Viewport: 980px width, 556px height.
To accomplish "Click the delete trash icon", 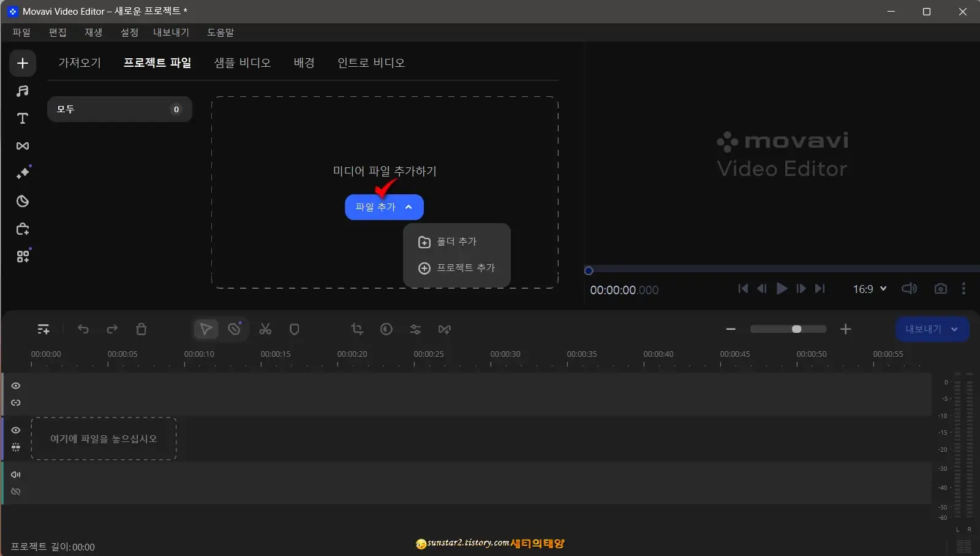I will pyautogui.click(x=141, y=329).
